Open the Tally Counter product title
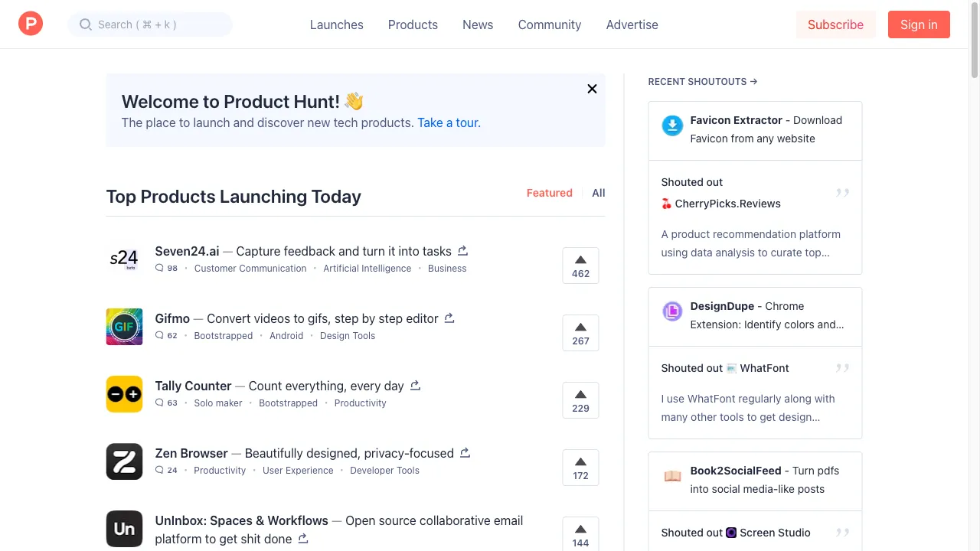The width and height of the screenshot is (980, 551). click(193, 386)
